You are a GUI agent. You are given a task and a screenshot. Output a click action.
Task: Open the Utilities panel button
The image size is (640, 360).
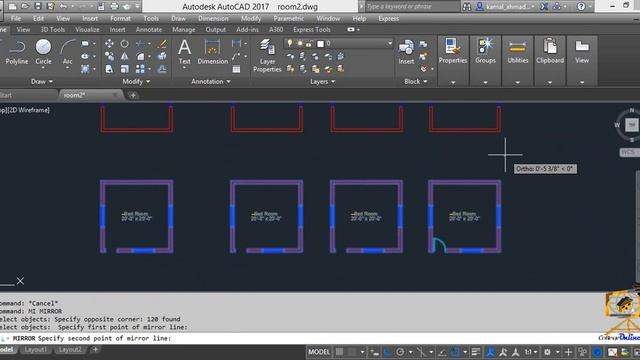(x=518, y=51)
